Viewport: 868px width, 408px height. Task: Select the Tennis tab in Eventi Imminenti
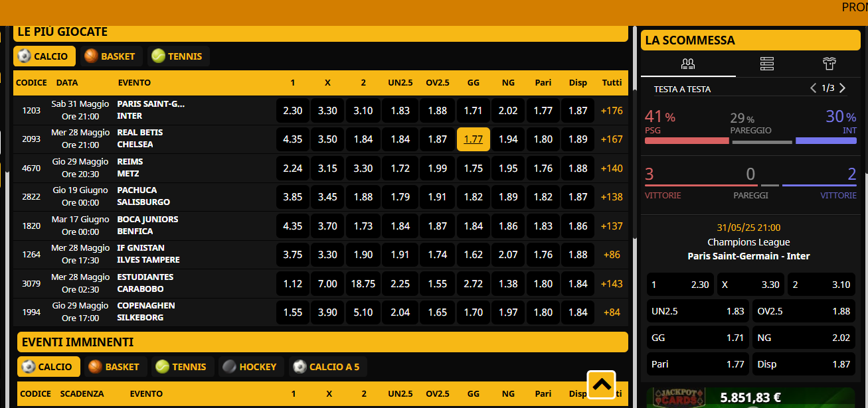182,367
